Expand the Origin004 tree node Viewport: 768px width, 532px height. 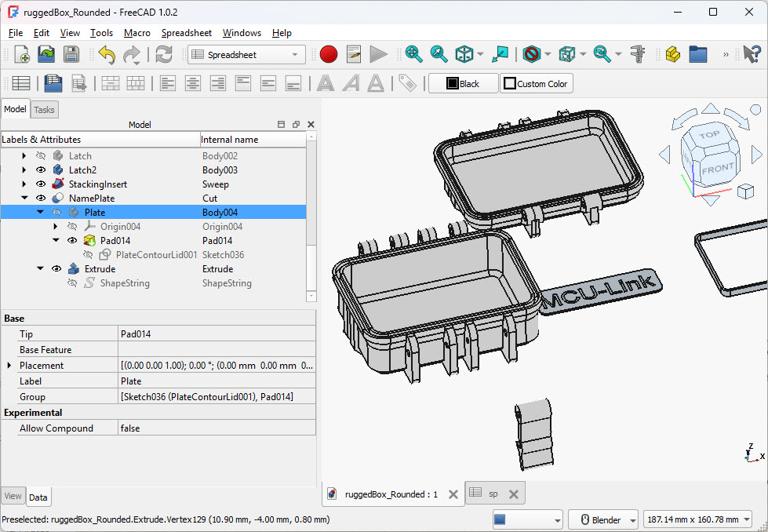click(x=54, y=226)
